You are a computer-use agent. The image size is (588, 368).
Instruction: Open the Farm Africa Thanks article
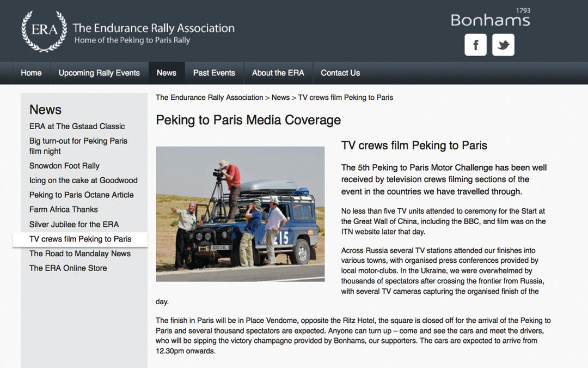coord(63,209)
